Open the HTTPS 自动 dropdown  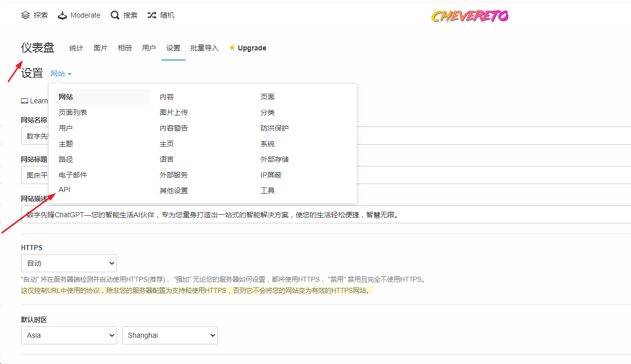tap(69, 263)
